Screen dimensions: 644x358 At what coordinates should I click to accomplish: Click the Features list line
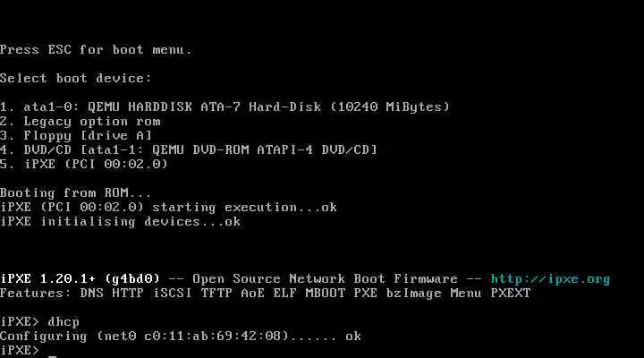(x=266, y=294)
